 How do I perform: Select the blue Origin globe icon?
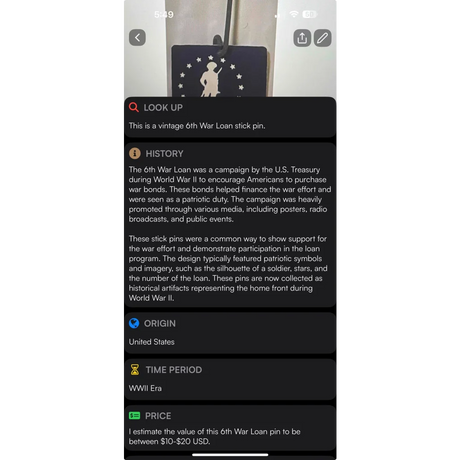coord(134,323)
